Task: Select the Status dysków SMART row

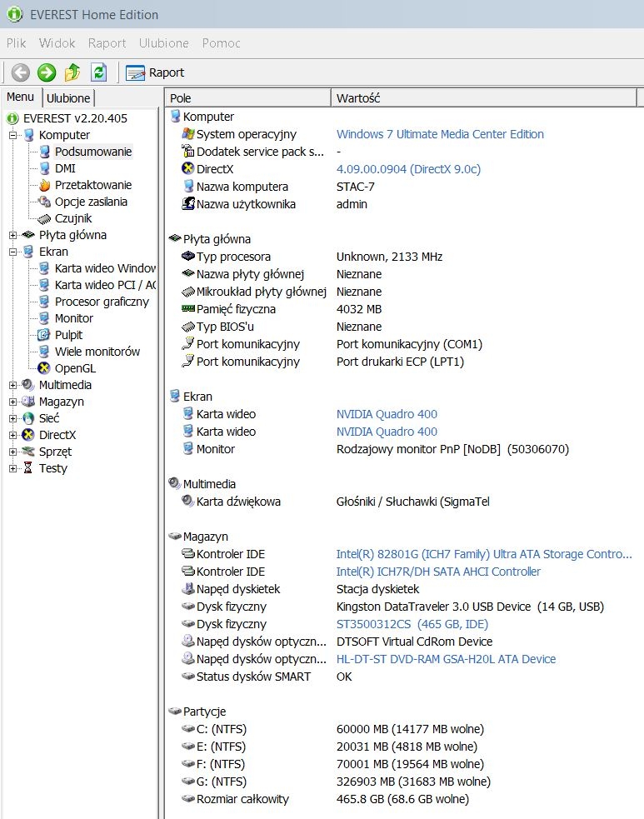Action: click(x=402, y=677)
